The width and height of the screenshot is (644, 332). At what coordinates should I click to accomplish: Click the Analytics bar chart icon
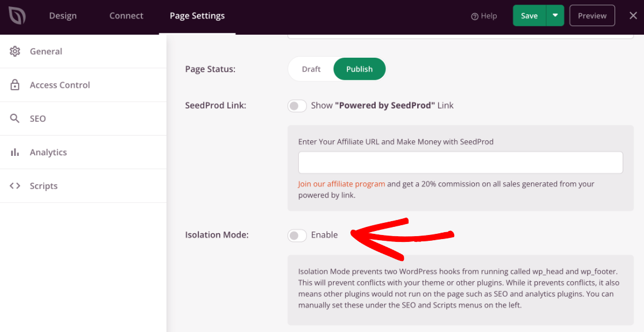[x=15, y=152]
